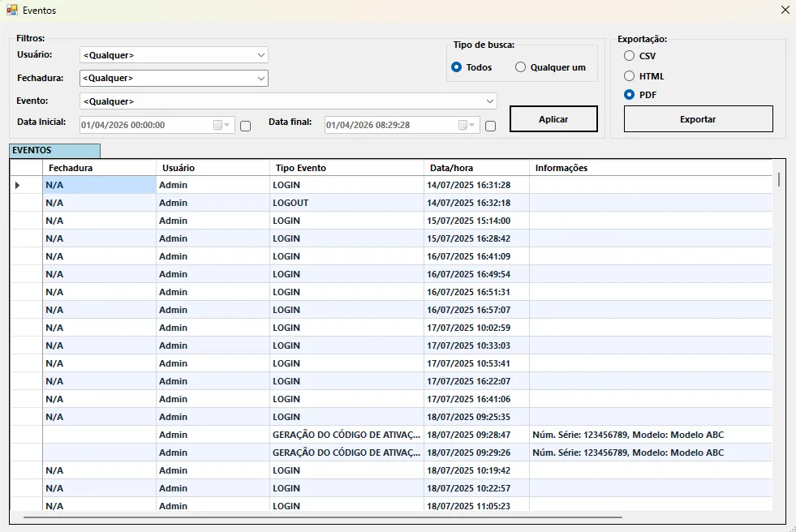The image size is (796, 532).
Task: Select the cell 17/07/2025 16:22:07
Action: (x=476, y=381)
